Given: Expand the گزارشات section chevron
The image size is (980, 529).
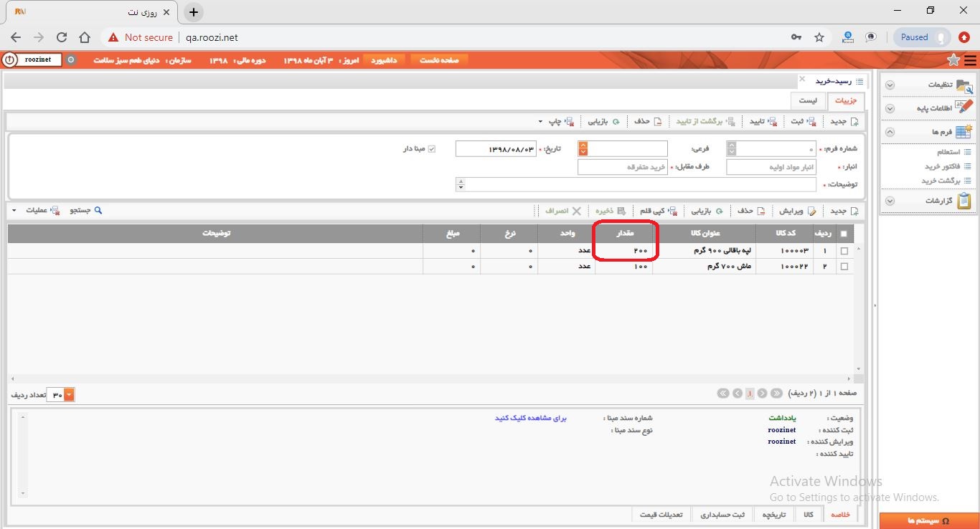Looking at the screenshot, I should point(890,201).
